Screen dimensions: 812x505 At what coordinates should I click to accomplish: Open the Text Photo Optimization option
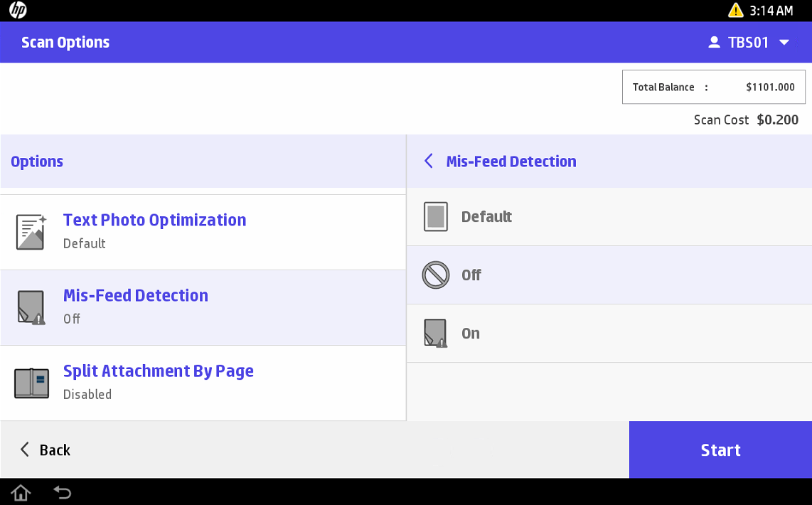[x=154, y=220]
